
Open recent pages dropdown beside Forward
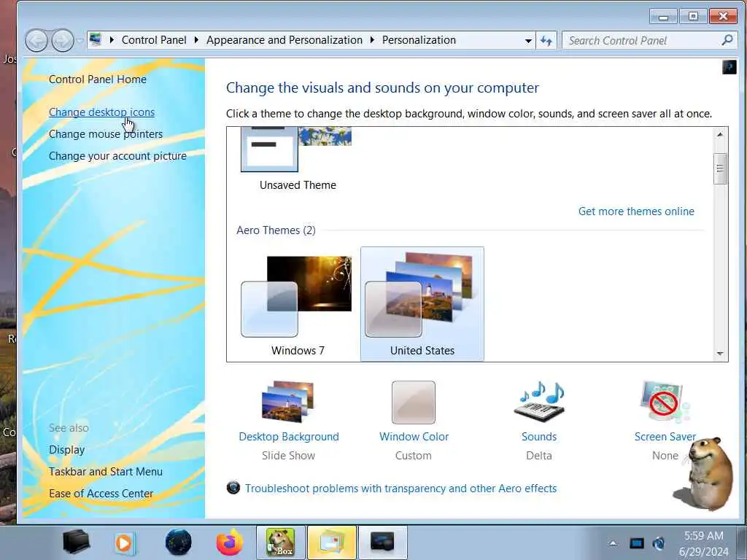coord(80,41)
